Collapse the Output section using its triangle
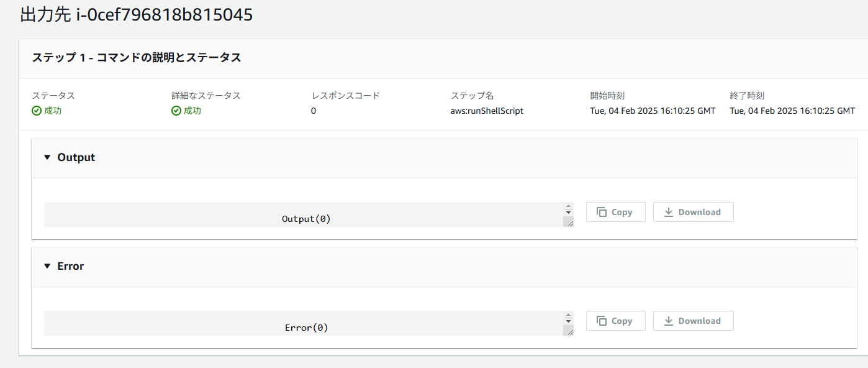The image size is (868, 368). [47, 157]
